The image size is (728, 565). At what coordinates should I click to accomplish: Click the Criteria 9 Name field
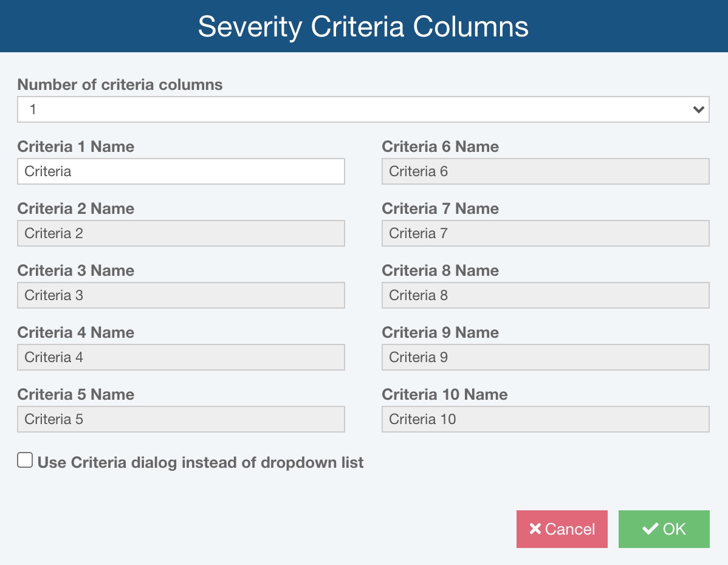(x=545, y=357)
